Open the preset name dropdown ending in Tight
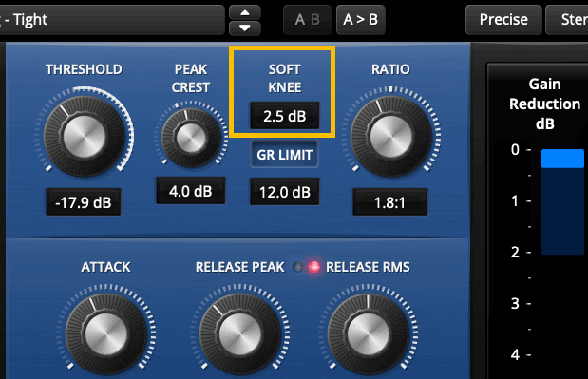This screenshot has height=379, width=588. click(112, 20)
